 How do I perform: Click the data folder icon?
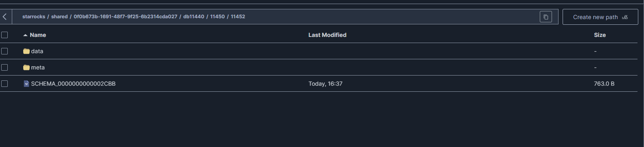26,51
